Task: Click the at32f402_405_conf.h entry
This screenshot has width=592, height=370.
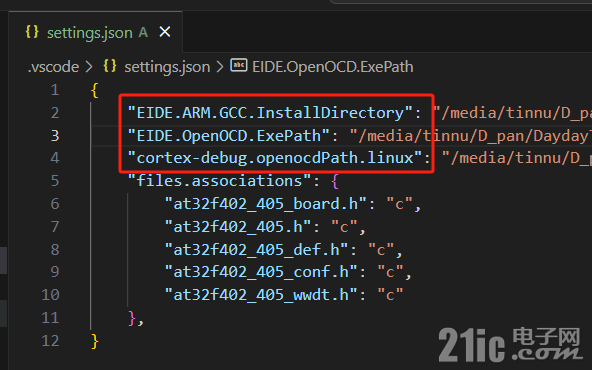Action: click(261, 272)
